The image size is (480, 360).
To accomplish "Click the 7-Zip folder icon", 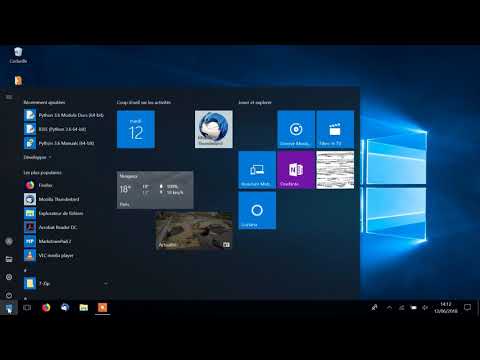I will pyautogui.click(x=30, y=283).
